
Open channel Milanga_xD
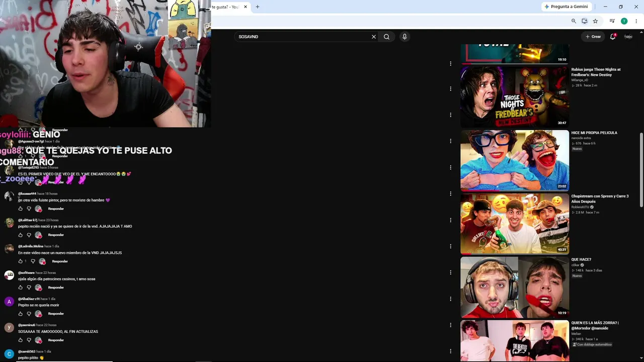(x=580, y=80)
